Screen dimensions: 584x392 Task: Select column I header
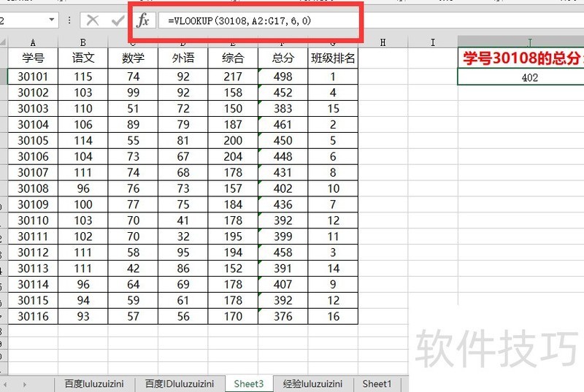coord(433,43)
